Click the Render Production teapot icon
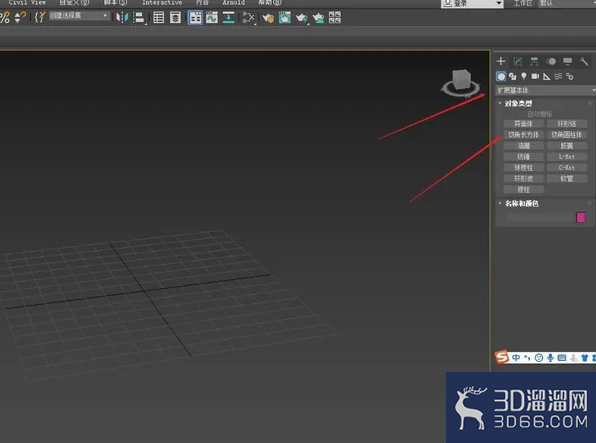The width and height of the screenshot is (596, 443). point(302,17)
